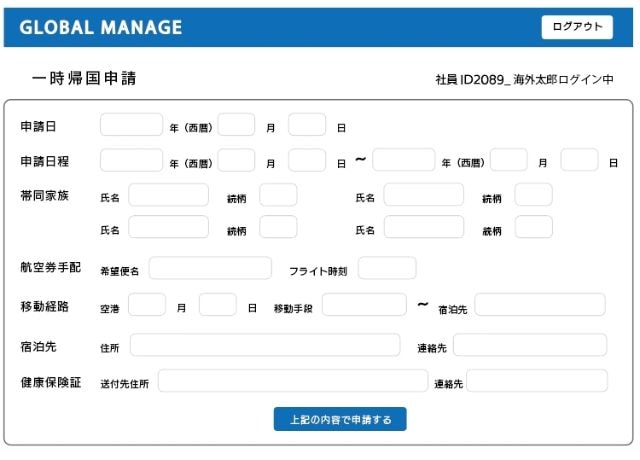640x460 pixels.
Task: Focus the 申請日 year input field
Action: pyautogui.click(x=131, y=125)
